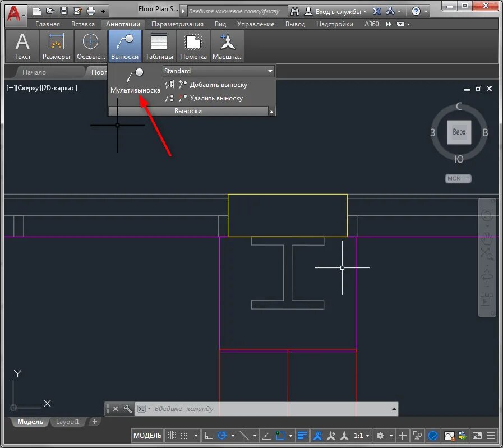Open the Help question mark icon
This screenshot has height=448, width=503.
(416, 12)
